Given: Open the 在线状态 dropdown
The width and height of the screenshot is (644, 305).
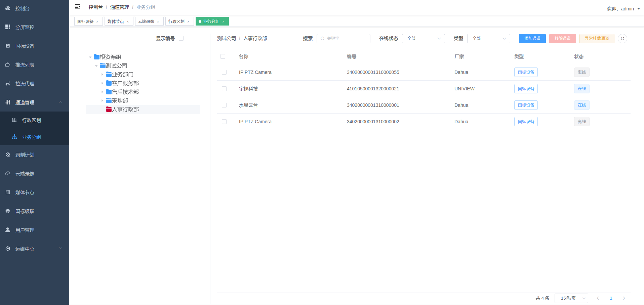Looking at the screenshot, I should click(x=423, y=38).
